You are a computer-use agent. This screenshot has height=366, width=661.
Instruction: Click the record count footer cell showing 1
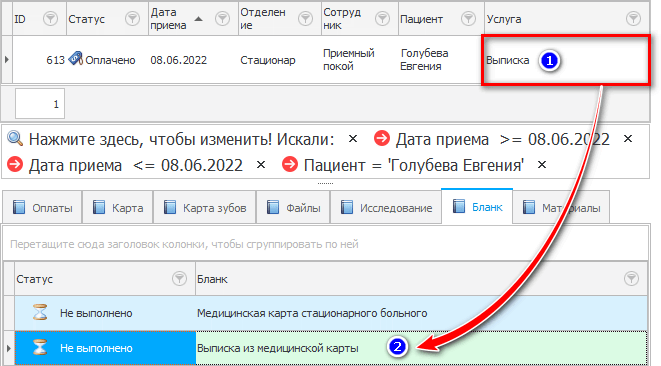[40, 104]
